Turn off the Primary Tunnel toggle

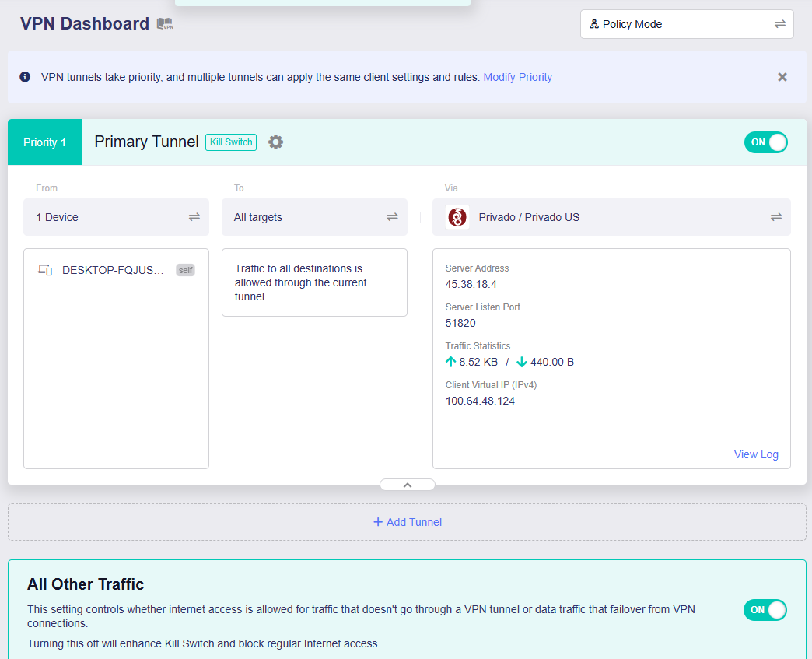point(765,142)
